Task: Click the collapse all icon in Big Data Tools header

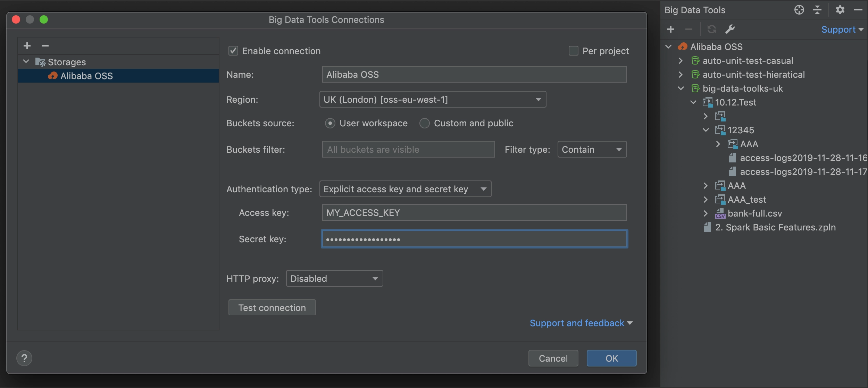Action: [x=817, y=10]
